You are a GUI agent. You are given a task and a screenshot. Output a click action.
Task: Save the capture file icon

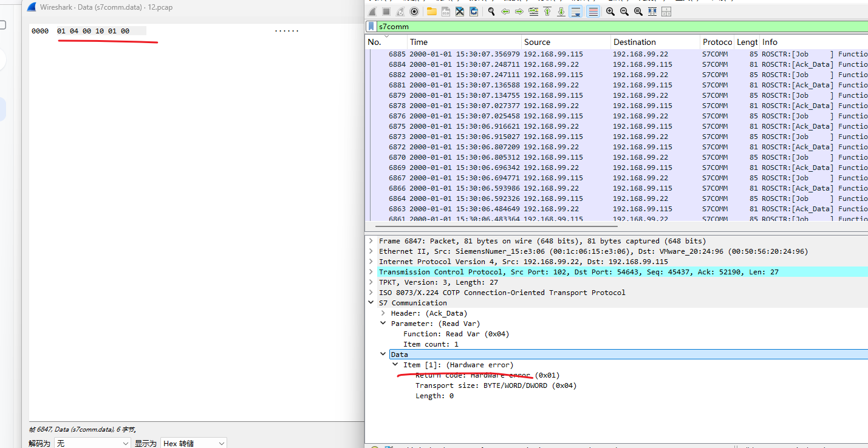[x=446, y=12]
